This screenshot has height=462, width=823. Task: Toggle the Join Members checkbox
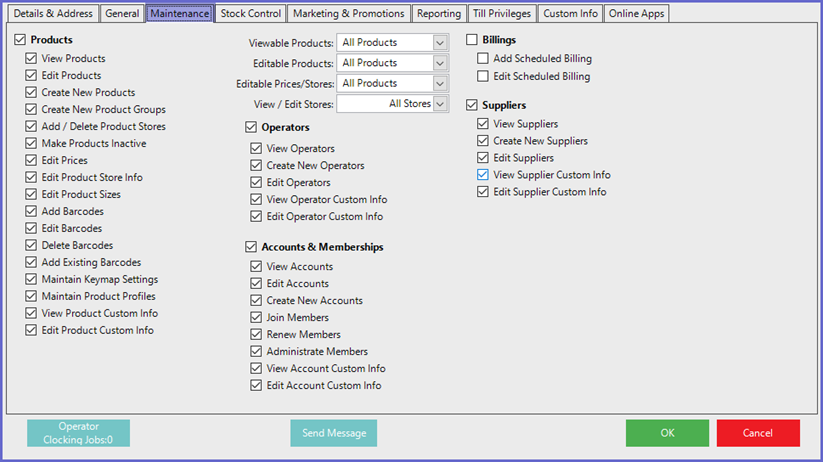click(x=257, y=318)
